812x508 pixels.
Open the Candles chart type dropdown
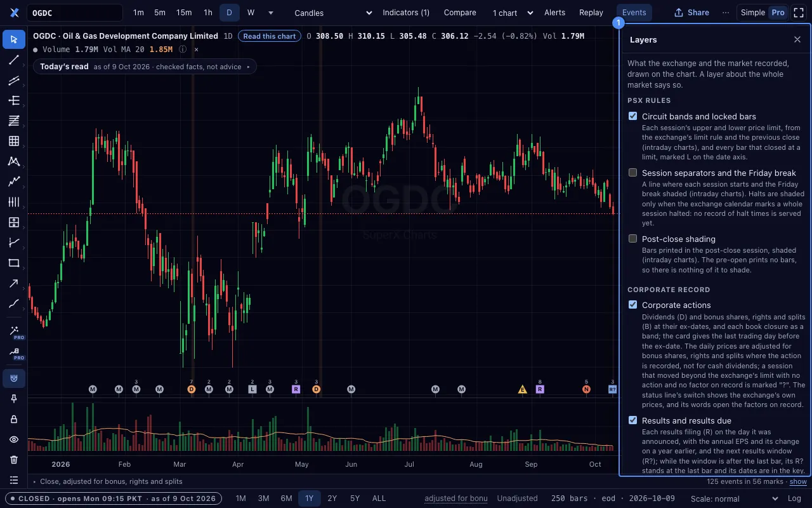click(x=334, y=13)
